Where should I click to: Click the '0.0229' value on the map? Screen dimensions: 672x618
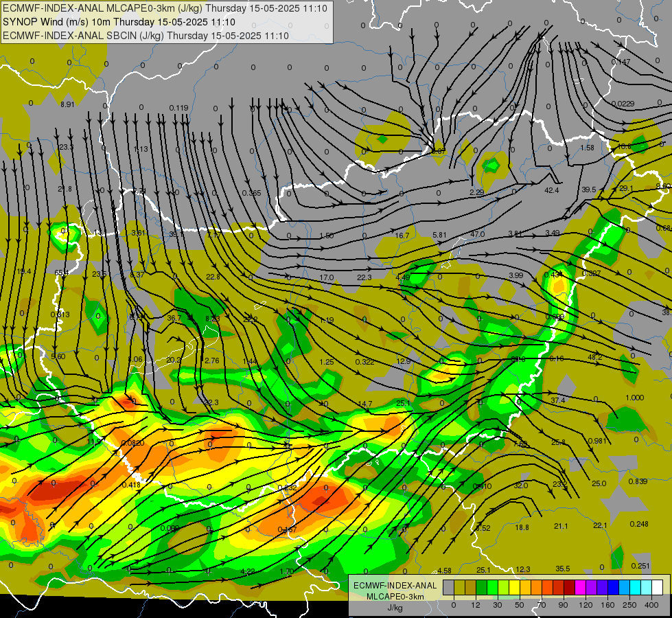[x=623, y=104]
